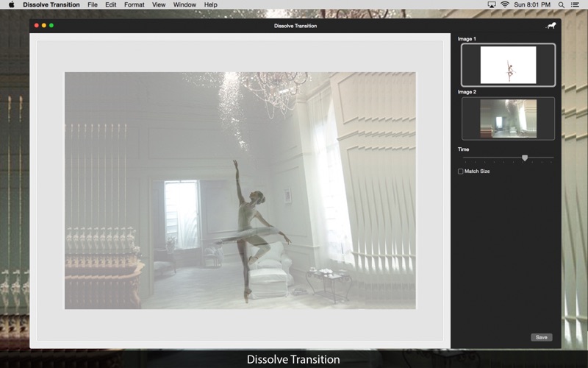Viewport: 588px width, 368px height.
Task: Open the Edit menu
Action: pyautogui.click(x=111, y=4)
